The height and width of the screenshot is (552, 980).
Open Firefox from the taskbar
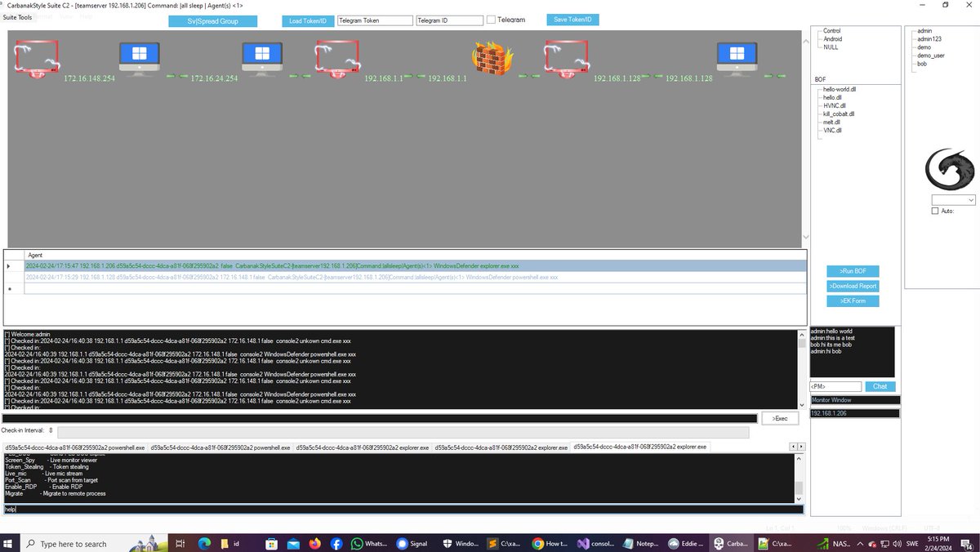click(x=314, y=543)
